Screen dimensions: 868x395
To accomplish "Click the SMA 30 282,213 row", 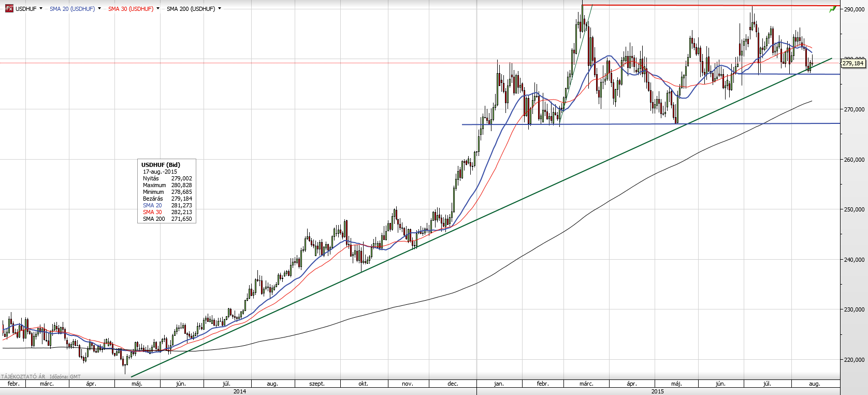I will click(167, 212).
